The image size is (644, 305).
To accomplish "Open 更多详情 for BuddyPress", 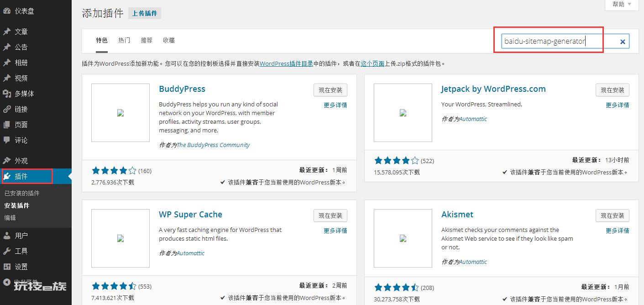I will tap(335, 105).
